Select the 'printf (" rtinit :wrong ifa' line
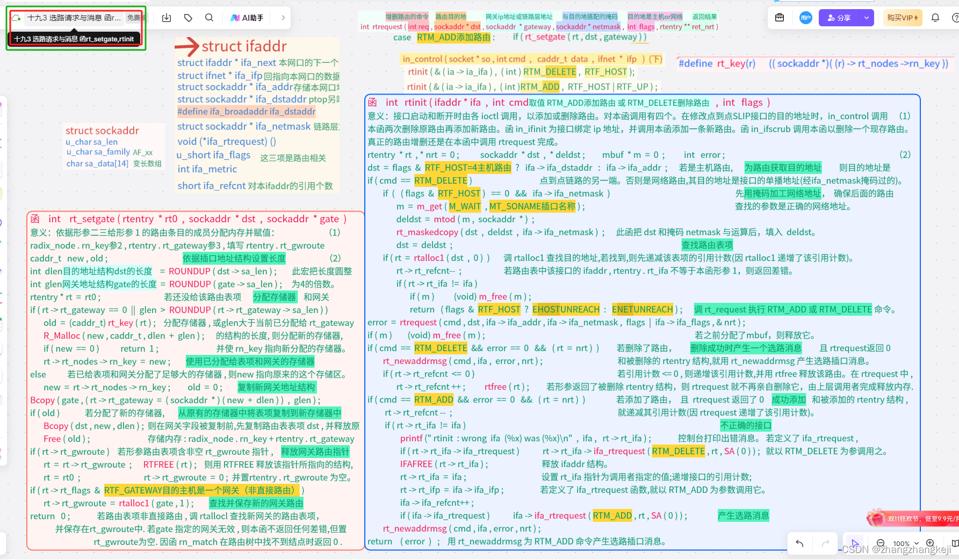Viewport: 959px width, 560px height. [x=525, y=438]
